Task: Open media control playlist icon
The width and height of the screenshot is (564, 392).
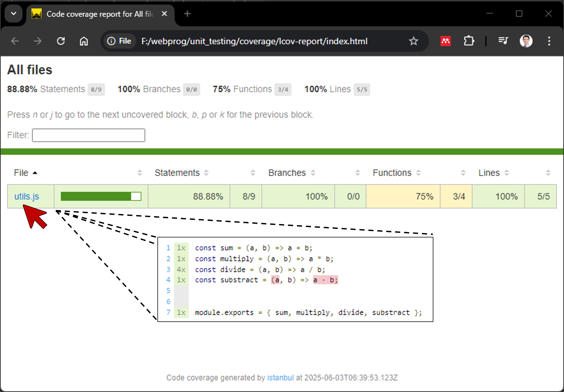Action: point(503,41)
